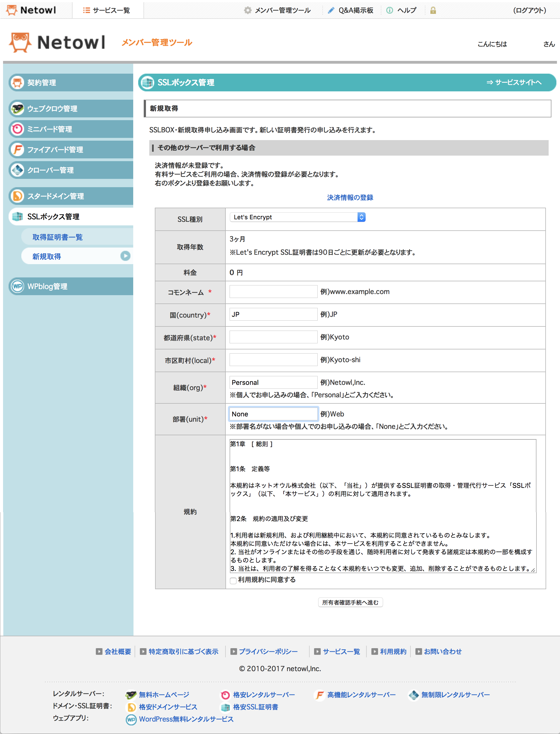Viewport: 560px width, 734px height.
Task: Open the ヘルプ link in top bar
Action: [407, 10]
